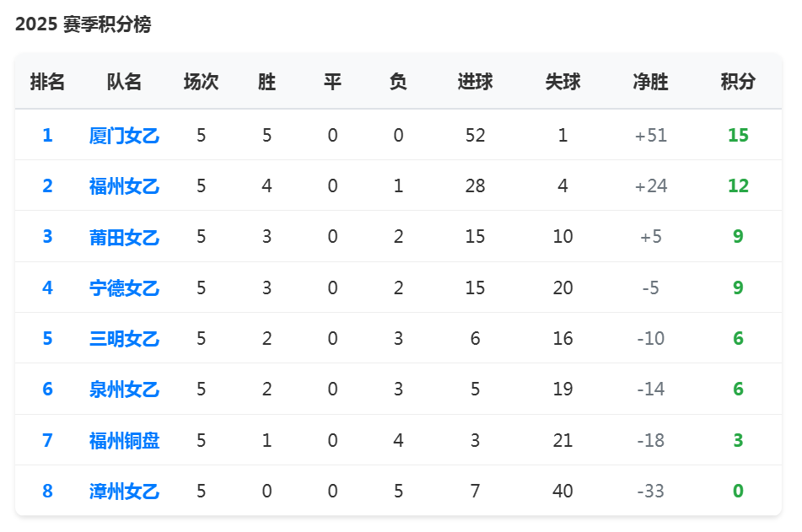Select the 莆田女乙 team name

pyautogui.click(x=123, y=236)
